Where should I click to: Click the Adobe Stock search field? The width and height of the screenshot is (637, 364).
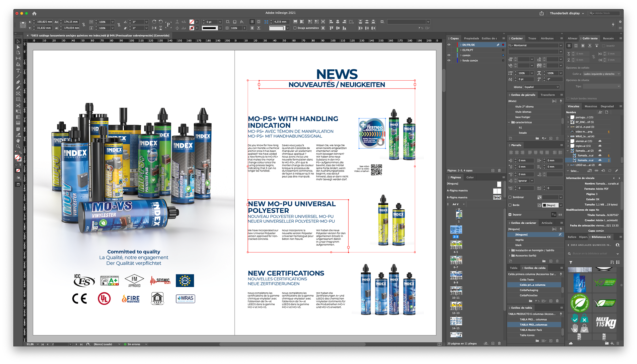pos(604,13)
